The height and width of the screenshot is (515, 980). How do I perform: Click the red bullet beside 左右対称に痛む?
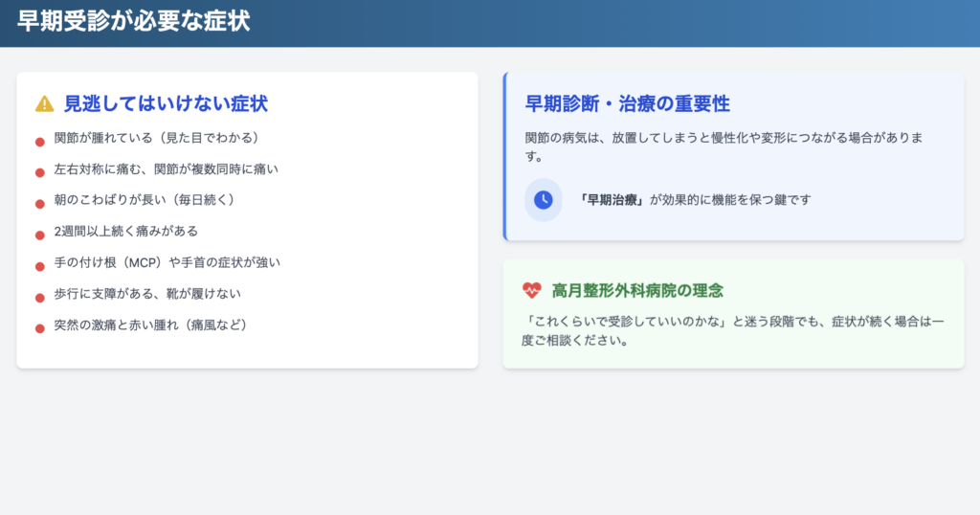pos(40,172)
